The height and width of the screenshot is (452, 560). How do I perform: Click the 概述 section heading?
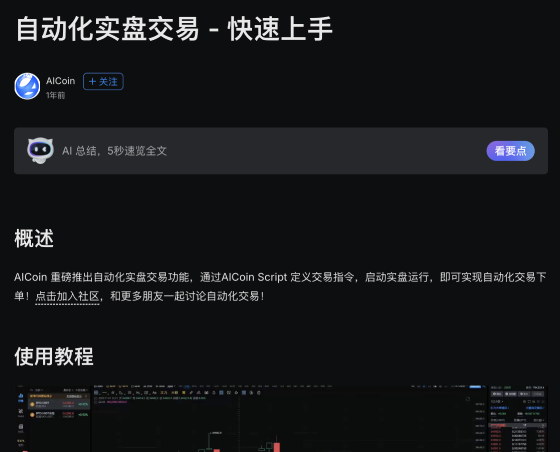34,238
